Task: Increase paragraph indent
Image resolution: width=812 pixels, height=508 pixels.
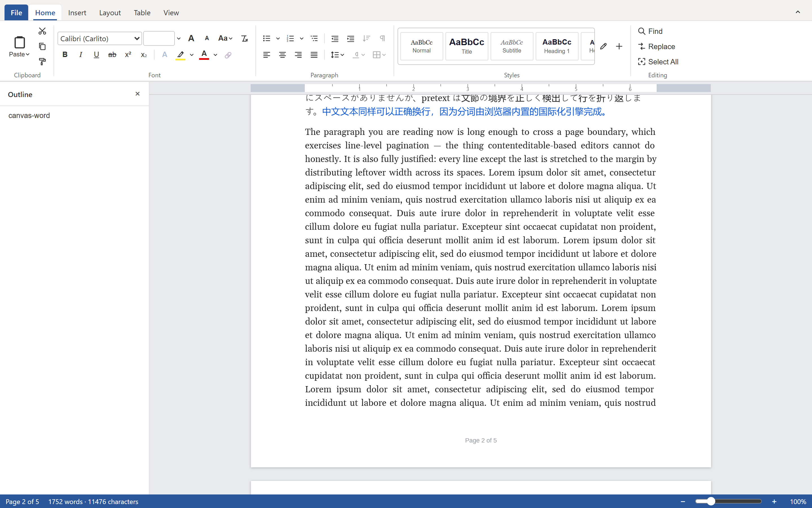Action: tap(351, 38)
